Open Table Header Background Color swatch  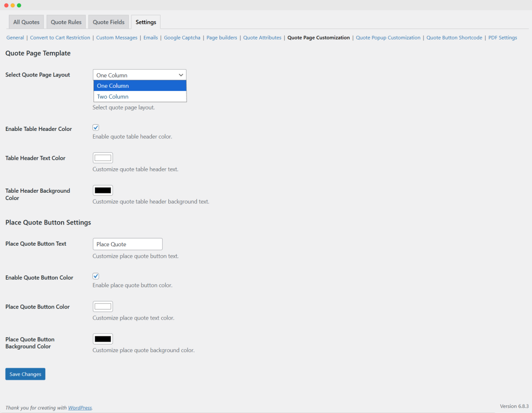103,191
